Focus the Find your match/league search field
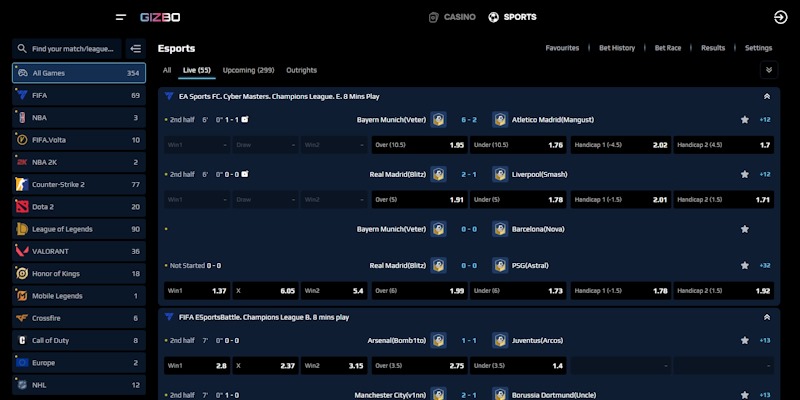Screen dimensions: 800x400 point(67,49)
